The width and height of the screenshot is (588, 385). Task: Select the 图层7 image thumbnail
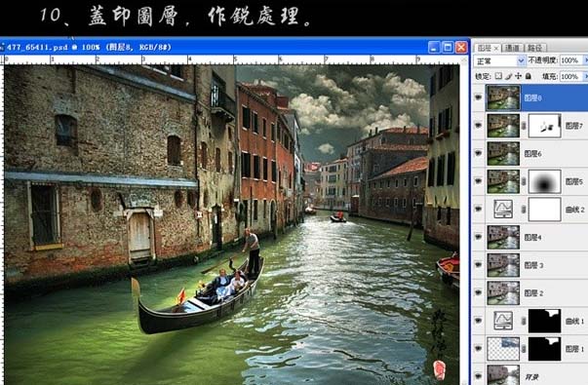tap(503, 126)
